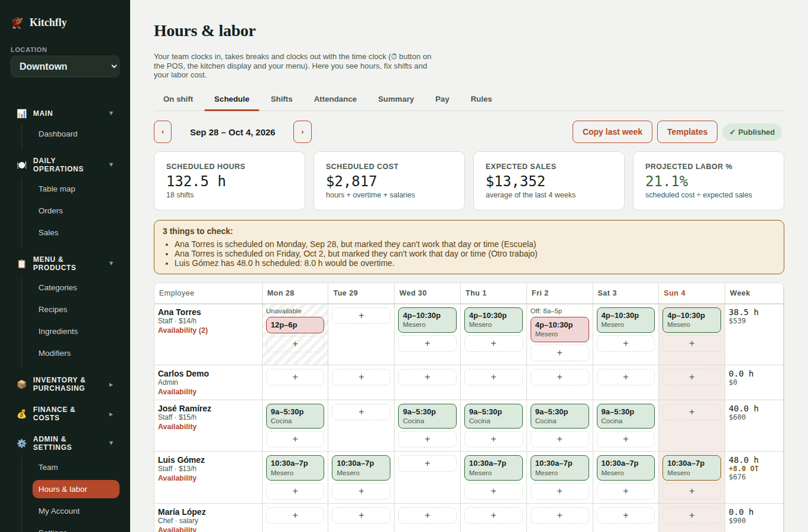
Task: Click the Main section chart icon
Action: click(22, 113)
